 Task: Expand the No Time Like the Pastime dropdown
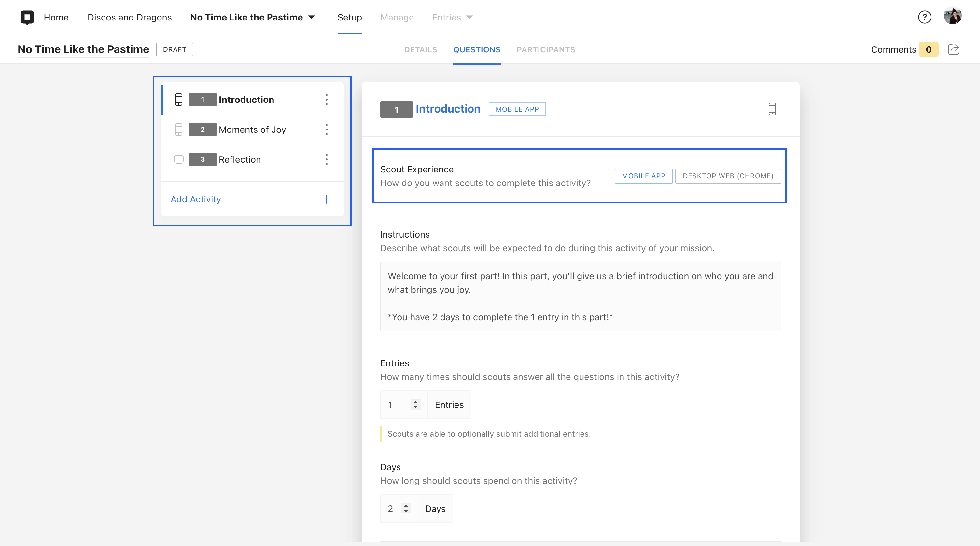311,17
